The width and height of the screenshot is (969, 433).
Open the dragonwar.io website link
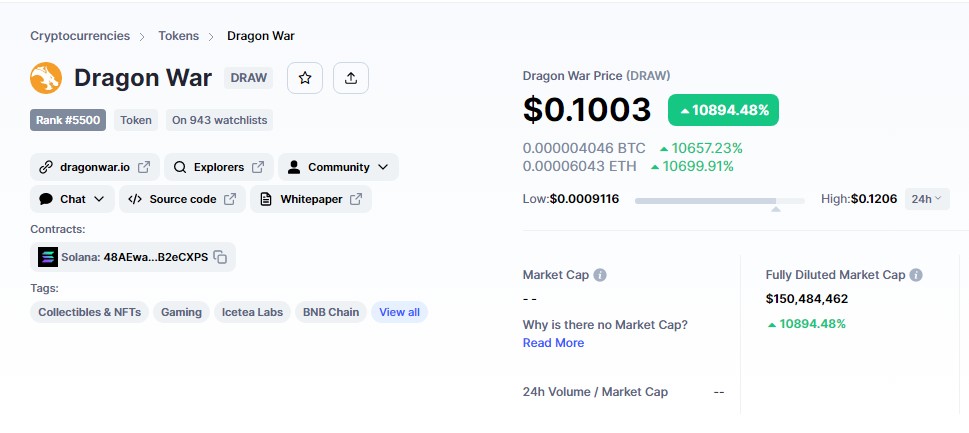coord(95,167)
